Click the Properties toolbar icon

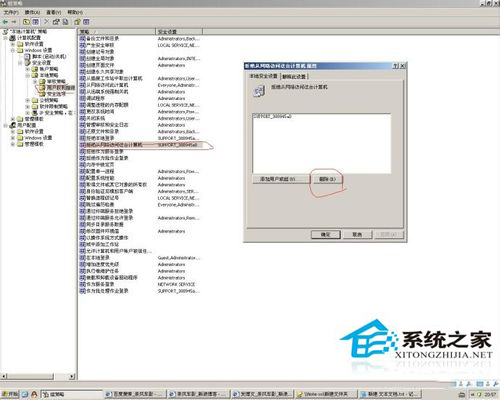click(56, 22)
